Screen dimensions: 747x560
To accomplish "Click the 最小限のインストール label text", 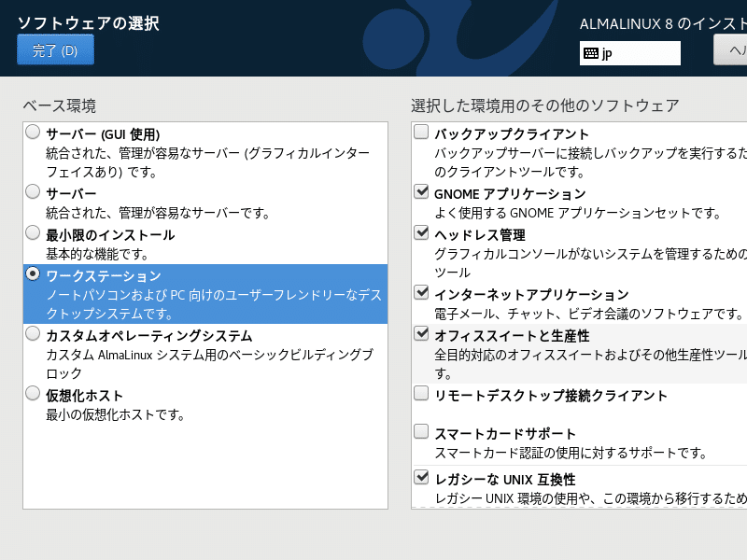I will 110,235.
